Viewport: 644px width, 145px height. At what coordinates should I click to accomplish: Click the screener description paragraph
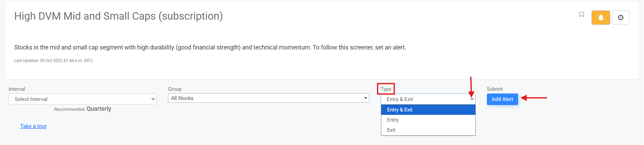click(x=210, y=47)
